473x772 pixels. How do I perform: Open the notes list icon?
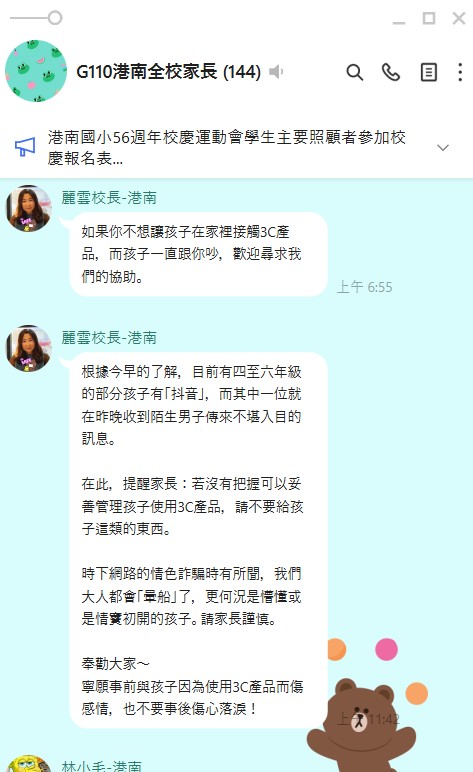pyautogui.click(x=429, y=72)
